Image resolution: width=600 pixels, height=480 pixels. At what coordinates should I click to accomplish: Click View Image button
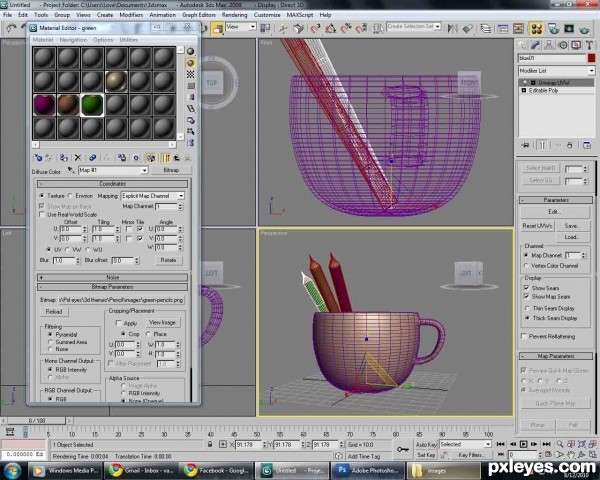tap(162, 323)
